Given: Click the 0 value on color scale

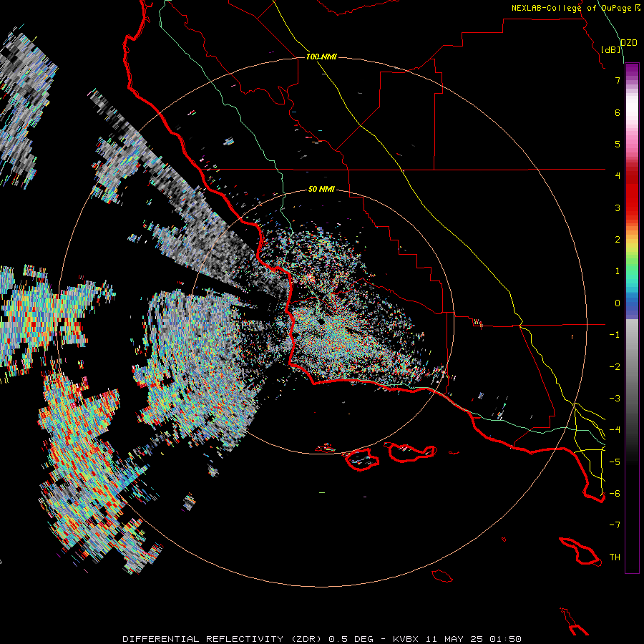Looking at the screenshot, I should 618,303.
